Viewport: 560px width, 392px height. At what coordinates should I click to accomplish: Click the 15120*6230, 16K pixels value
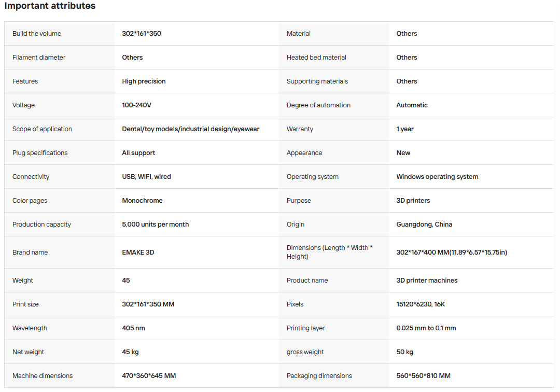[x=421, y=304]
